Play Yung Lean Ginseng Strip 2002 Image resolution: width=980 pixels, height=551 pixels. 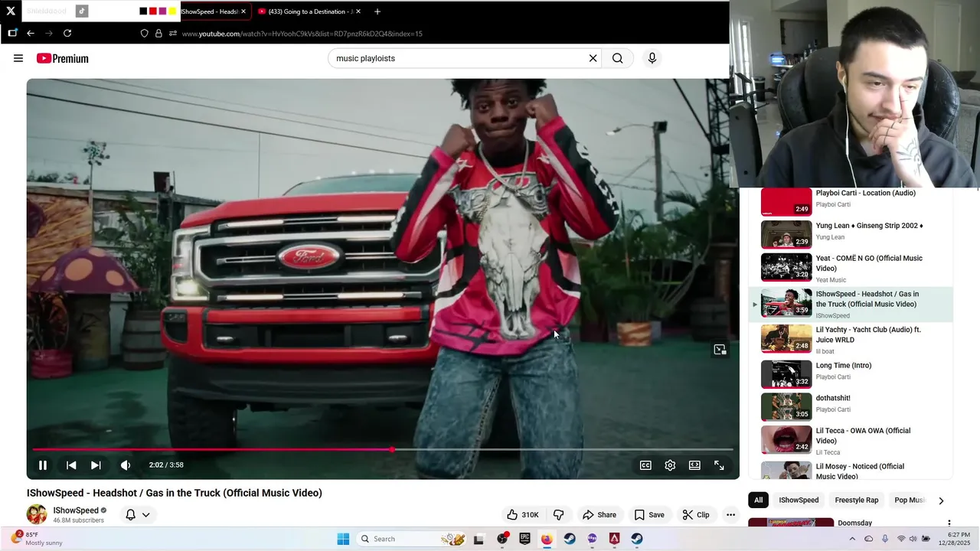pos(850,233)
